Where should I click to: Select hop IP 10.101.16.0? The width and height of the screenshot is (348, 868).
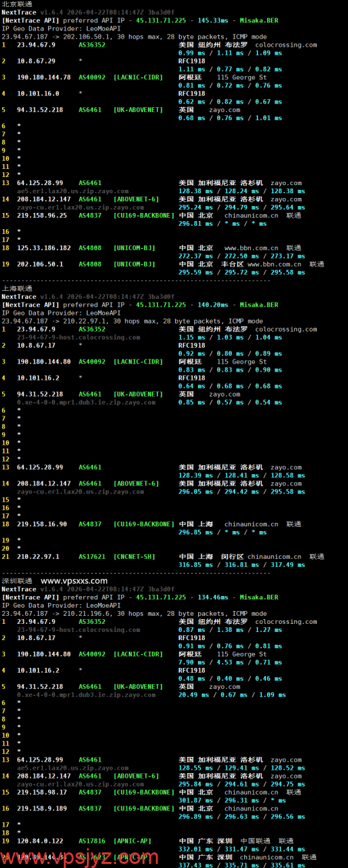click(38, 94)
